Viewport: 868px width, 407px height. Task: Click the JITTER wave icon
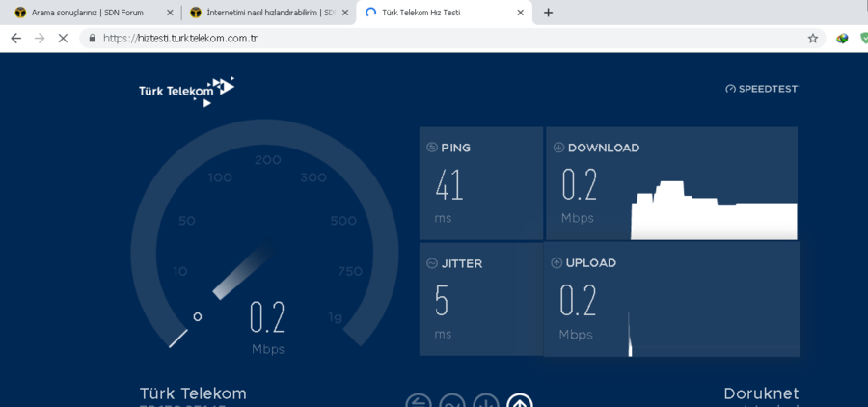(x=432, y=263)
